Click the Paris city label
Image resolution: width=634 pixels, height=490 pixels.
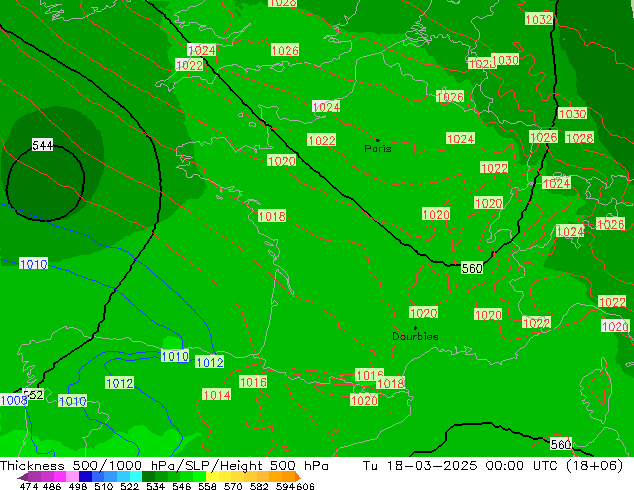pos(378,148)
